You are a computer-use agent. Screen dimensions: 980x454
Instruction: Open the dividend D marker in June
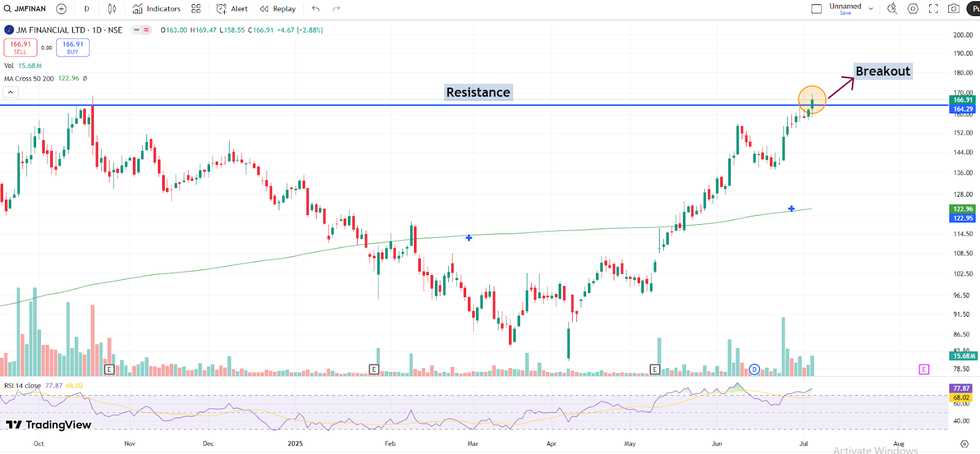click(754, 369)
